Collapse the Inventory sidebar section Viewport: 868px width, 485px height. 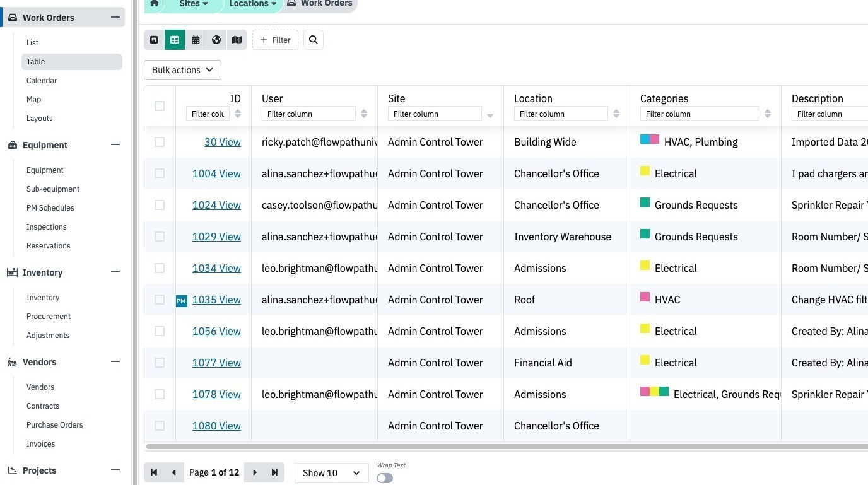[115, 272]
